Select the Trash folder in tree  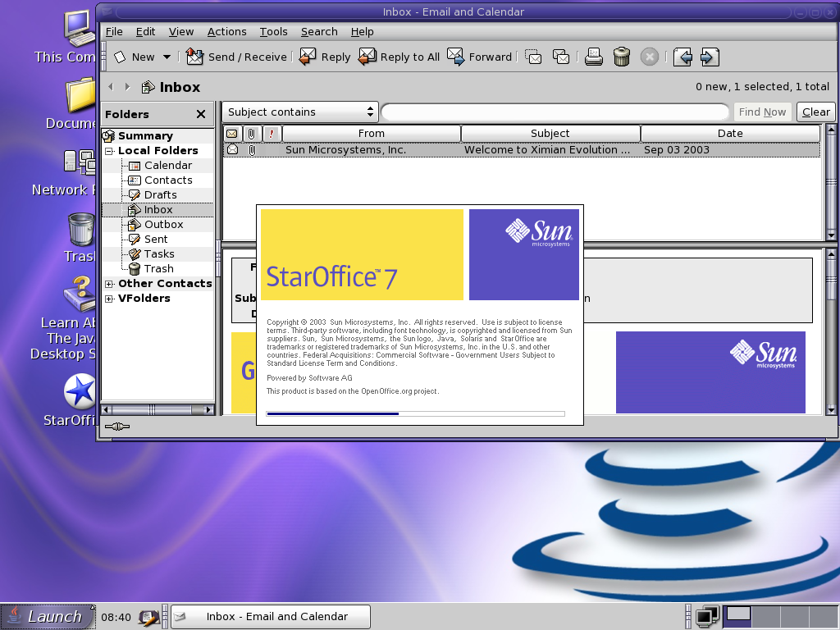click(x=158, y=268)
